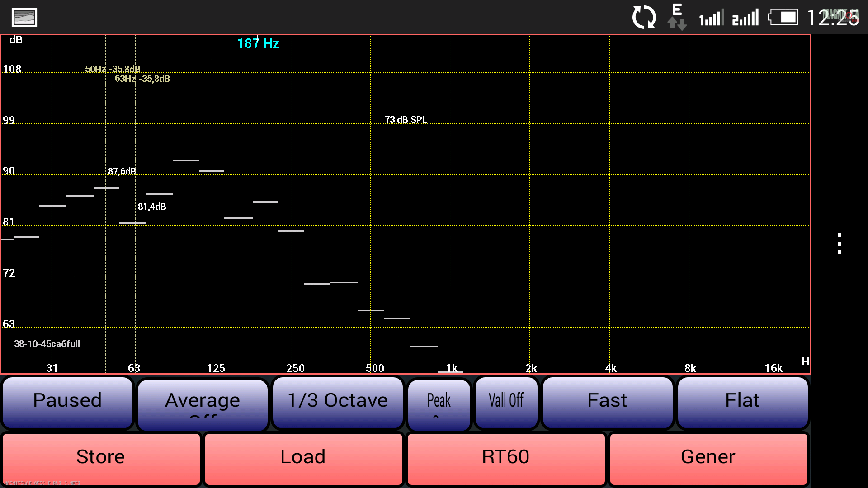Screen dimensions: 868x488
Task: Click the 72 dB scale label
Action: 9,273
